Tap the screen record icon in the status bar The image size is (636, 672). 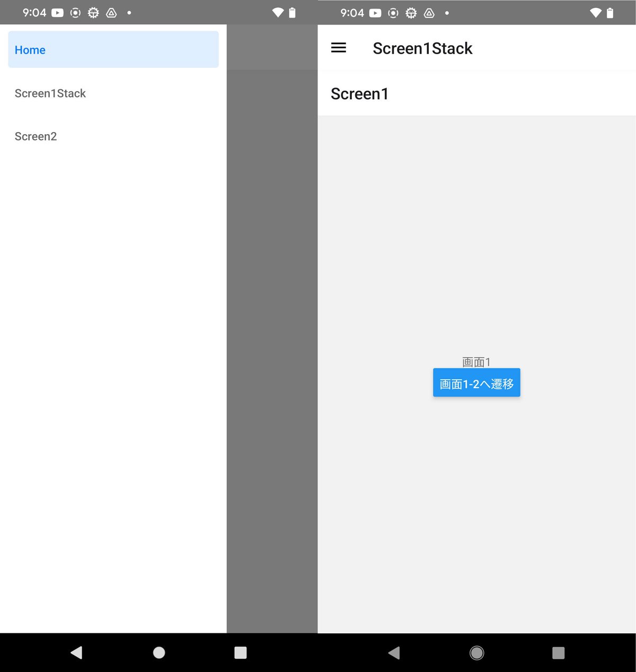tap(75, 12)
